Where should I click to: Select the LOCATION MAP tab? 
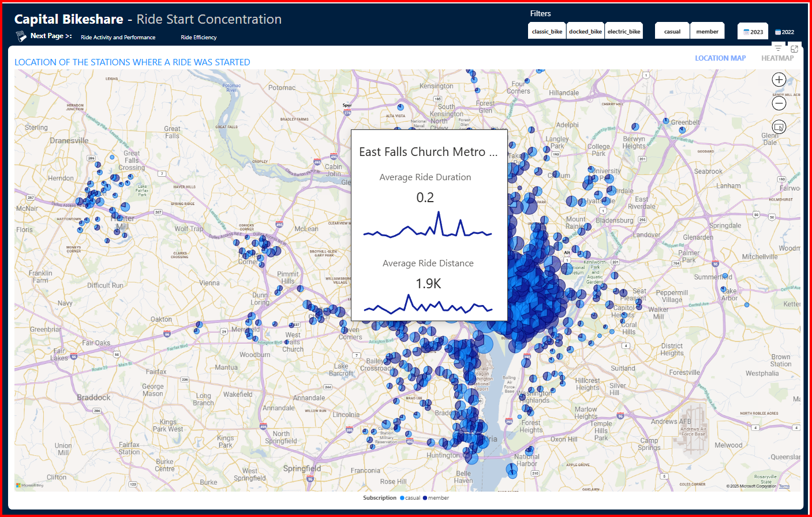point(720,58)
